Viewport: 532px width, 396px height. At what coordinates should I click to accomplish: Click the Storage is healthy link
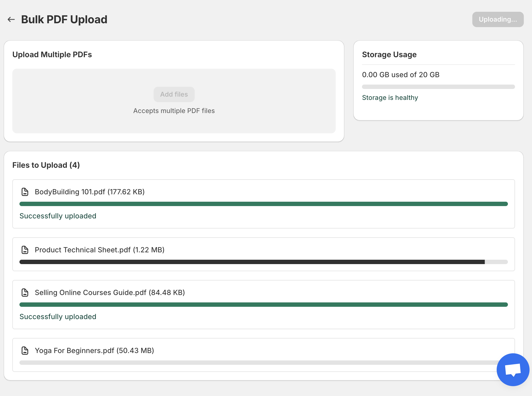pos(390,97)
